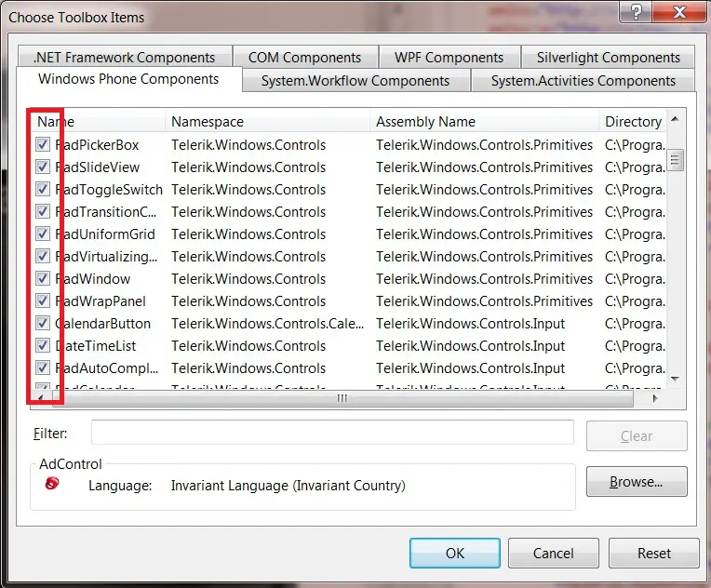Viewport: 711px width, 588px height.
Task: Uncheck the RadAutoCompl... checkbox
Action: point(43,367)
